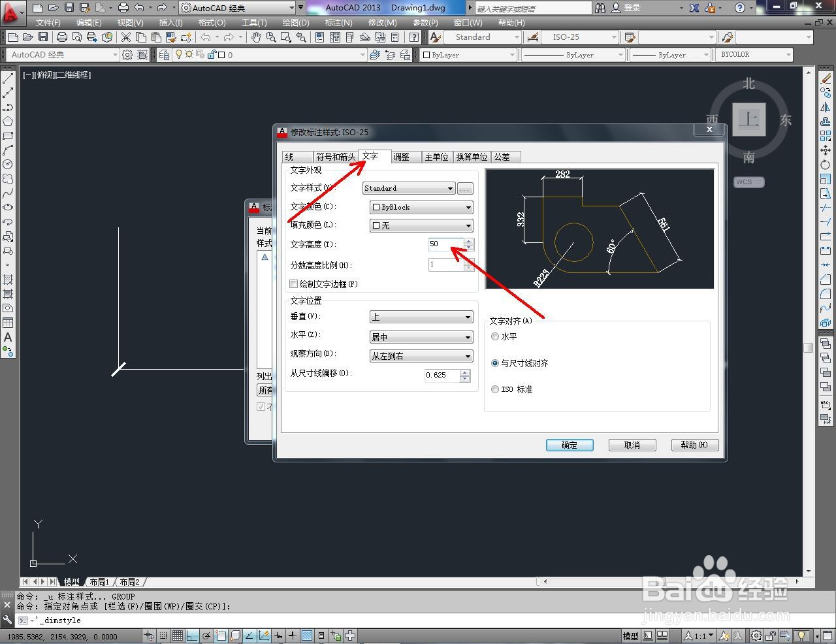Screen dimensions: 836x644
Task: Click the Cut scissors icon
Action: (126, 37)
